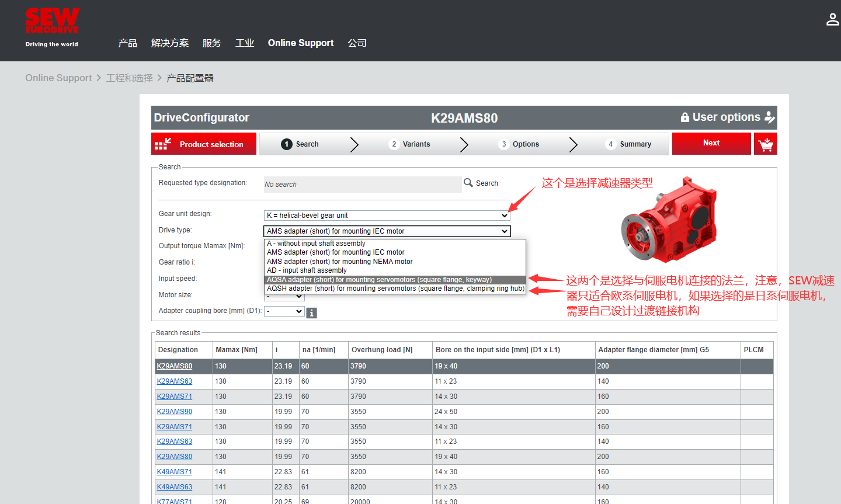Click the red Next button
Screen dimensions: 841x504
pos(711,144)
